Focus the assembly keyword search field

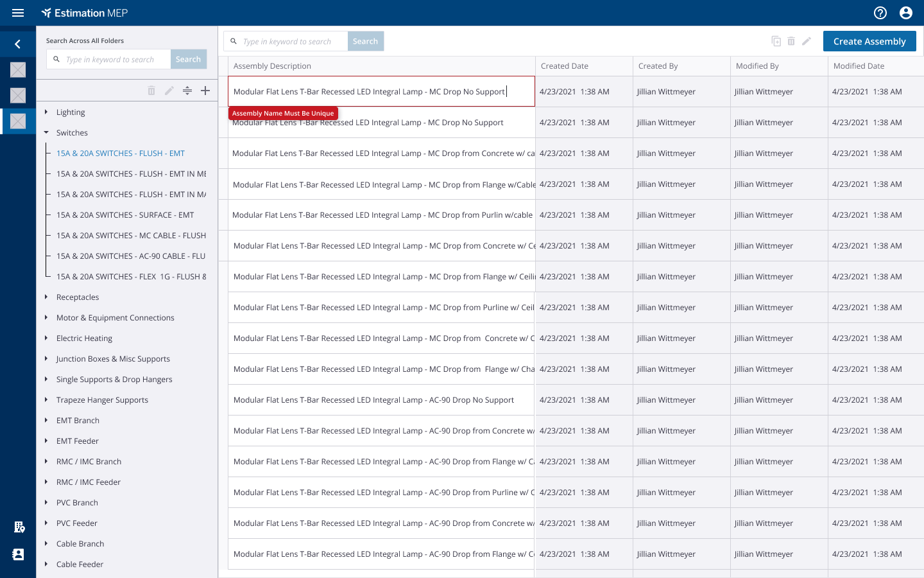(x=286, y=41)
